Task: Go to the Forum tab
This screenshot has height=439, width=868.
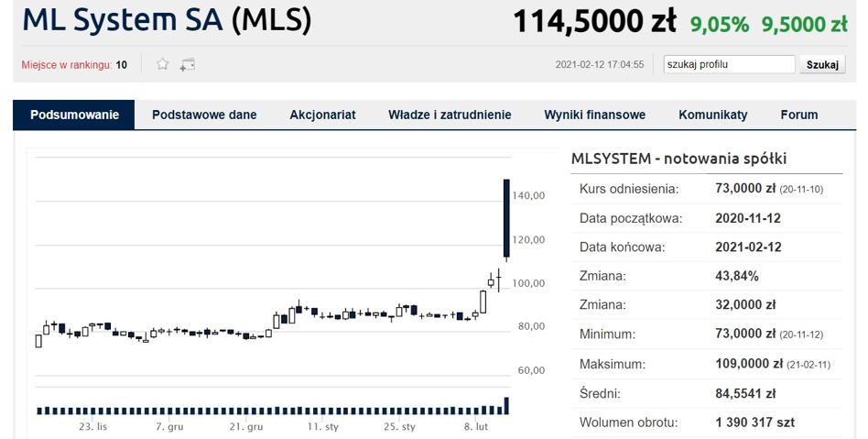Action: click(798, 115)
